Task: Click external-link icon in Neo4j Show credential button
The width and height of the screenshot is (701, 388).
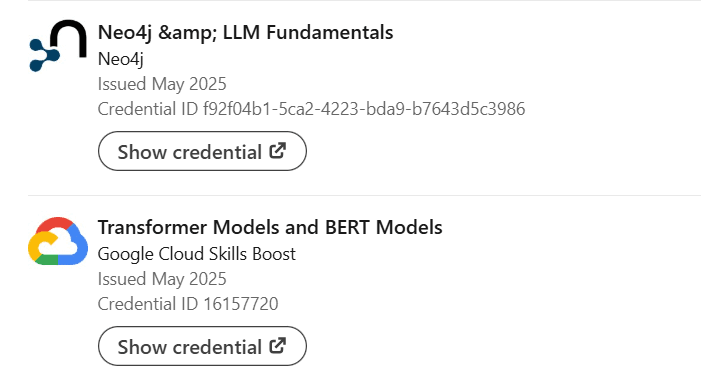Action: [x=278, y=151]
